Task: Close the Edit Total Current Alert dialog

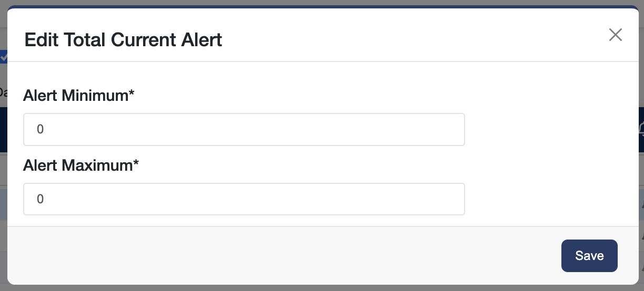Action: 615,35
